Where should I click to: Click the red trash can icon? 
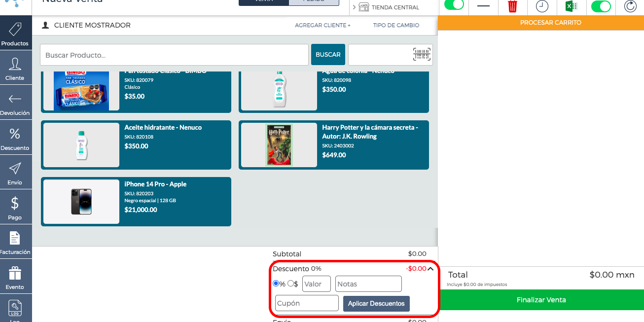pos(513,6)
